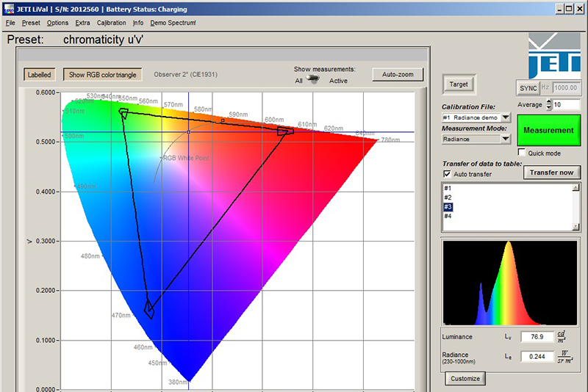The height and width of the screenshot is (392, 588).
Task: Click the chromaticity u'v' preset title
Action: tap(103, 40)
